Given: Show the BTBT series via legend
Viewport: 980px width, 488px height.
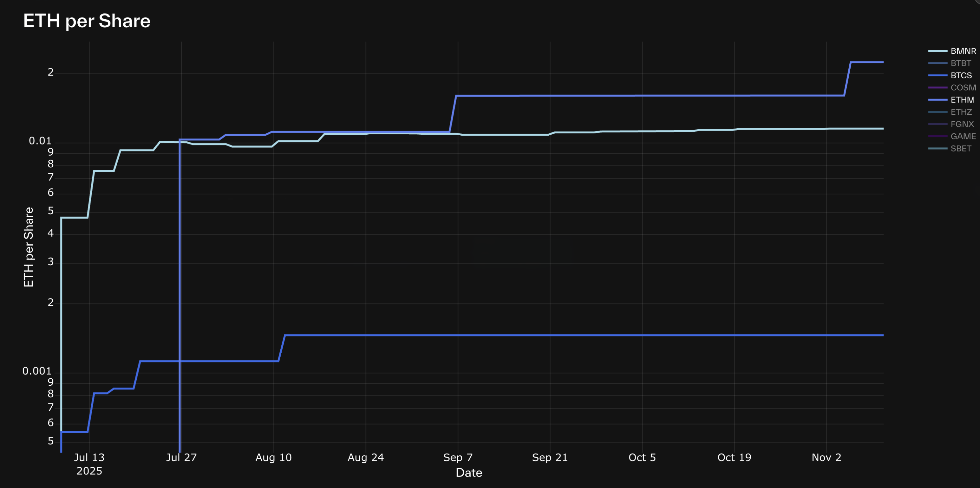Looking at the screenshot, I should (961, 63).
